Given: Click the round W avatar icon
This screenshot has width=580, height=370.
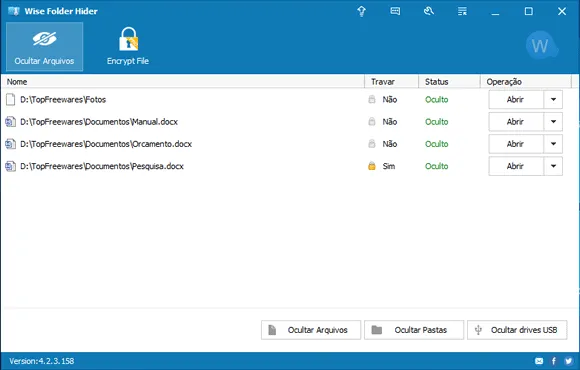Looking at the screenshot, I should [542, 46].
